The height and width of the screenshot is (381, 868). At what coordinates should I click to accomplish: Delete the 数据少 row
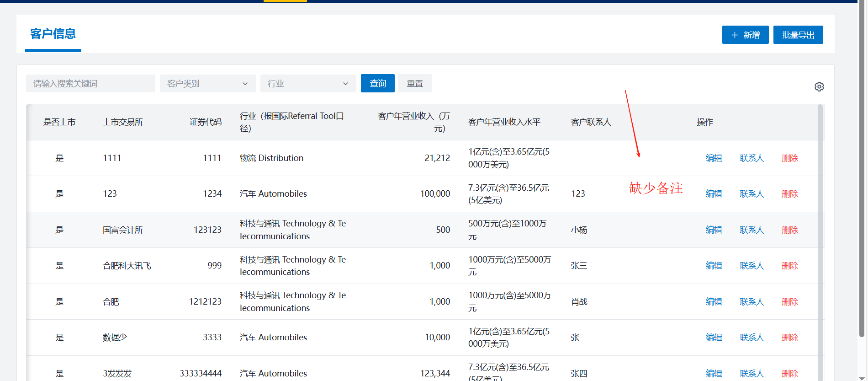click(x=789, y=338)
